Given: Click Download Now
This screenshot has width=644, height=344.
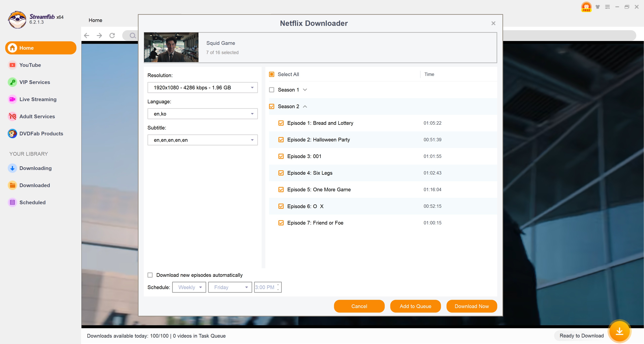Looking at the screenshot, I should [x=472, y=306].
